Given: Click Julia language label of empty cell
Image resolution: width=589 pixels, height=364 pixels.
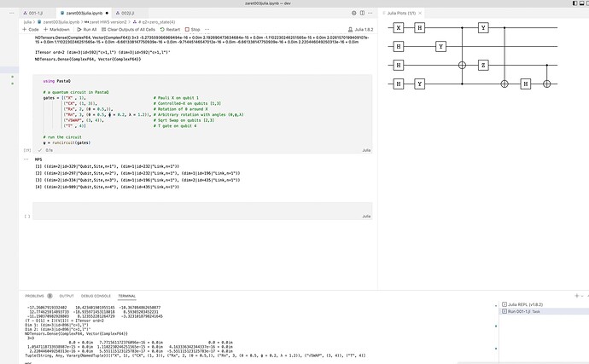Looking at the screenshot, I should click(366, 217).
